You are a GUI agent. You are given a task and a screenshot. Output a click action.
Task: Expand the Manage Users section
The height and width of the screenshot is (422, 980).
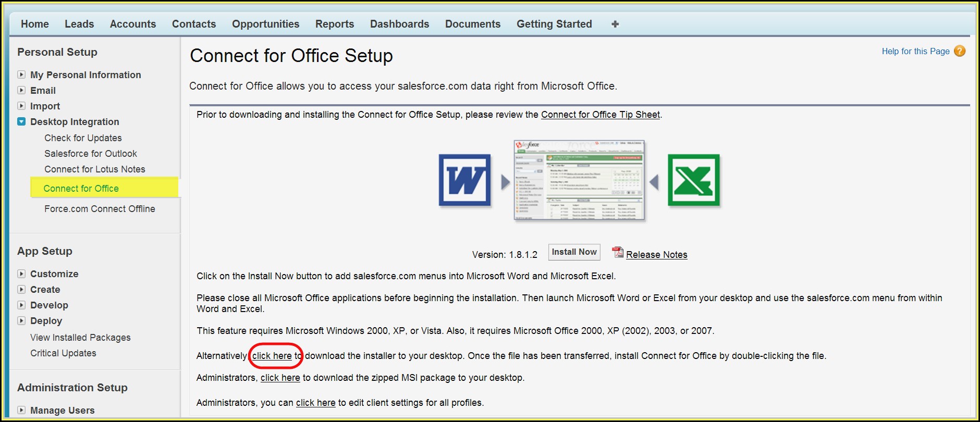tap(21, 410)
